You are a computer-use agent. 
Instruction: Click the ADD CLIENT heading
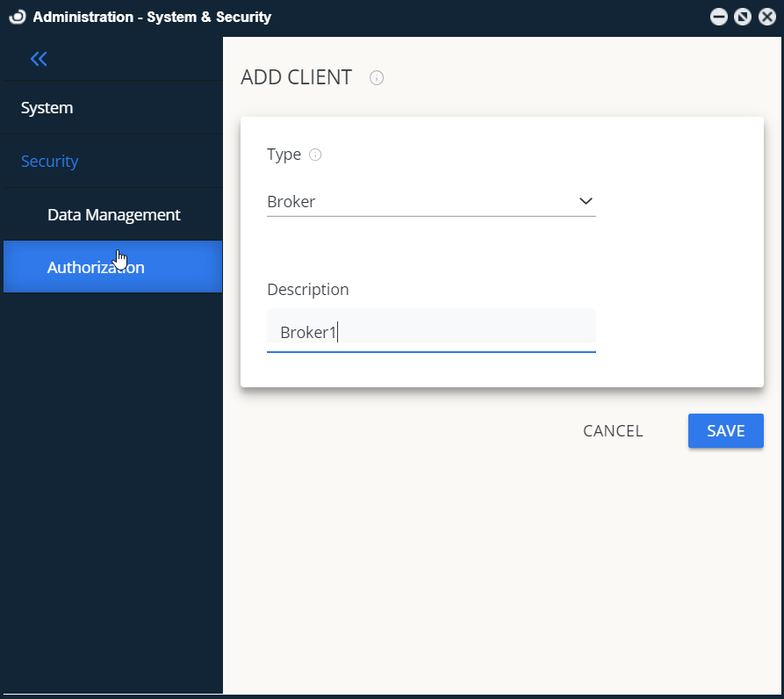pyautogui.click(x=296, y=77)
